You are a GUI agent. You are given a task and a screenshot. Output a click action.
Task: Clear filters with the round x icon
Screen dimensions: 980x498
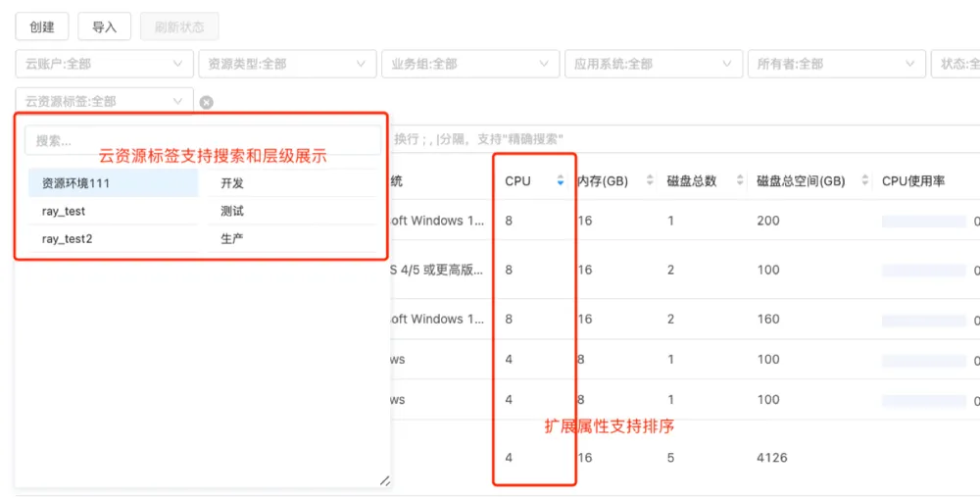click(206, 103)
